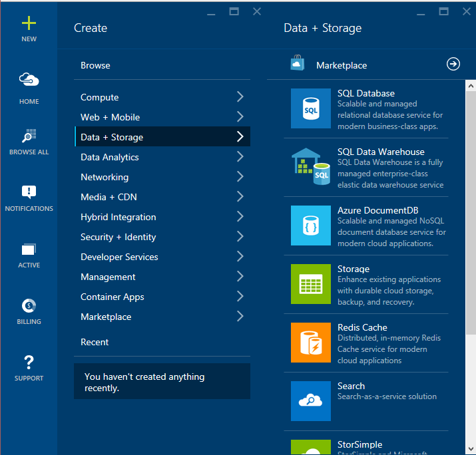Screen dimensions: 476x455
Task: Select the orange Redis Cache icon
Action: 310,343
